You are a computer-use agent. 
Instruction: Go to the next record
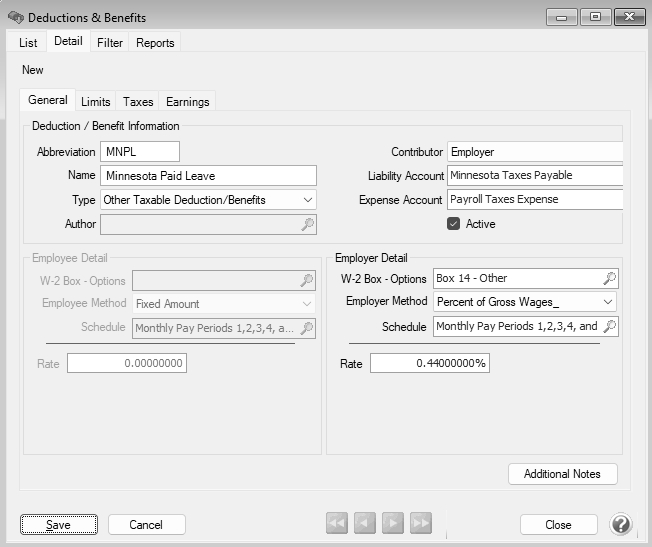394,524
